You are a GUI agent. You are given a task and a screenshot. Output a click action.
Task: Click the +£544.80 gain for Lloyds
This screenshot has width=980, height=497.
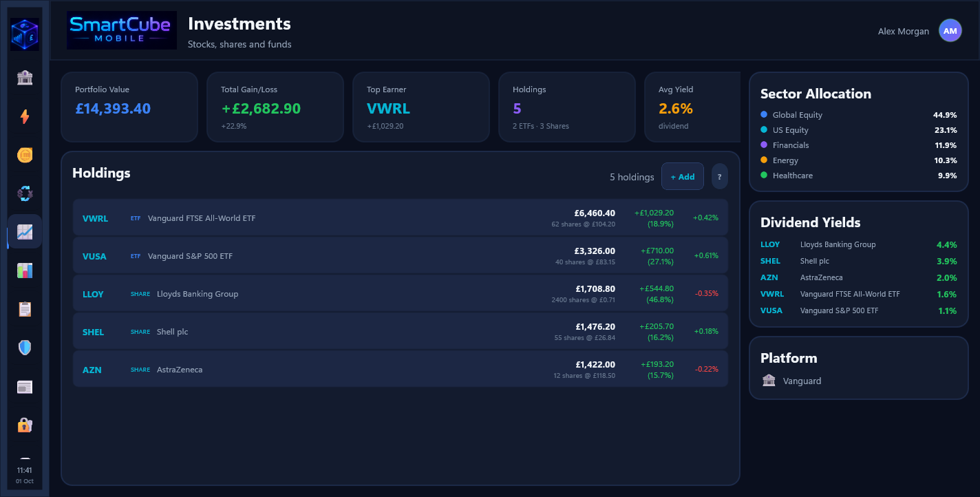[657, 288]
